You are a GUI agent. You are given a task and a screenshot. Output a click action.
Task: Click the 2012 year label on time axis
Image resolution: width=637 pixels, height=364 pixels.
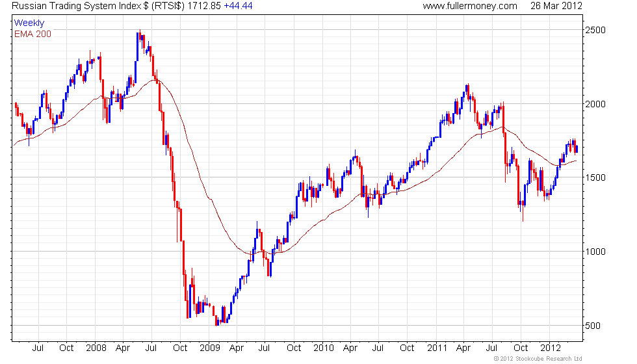(x=551, y=348)
